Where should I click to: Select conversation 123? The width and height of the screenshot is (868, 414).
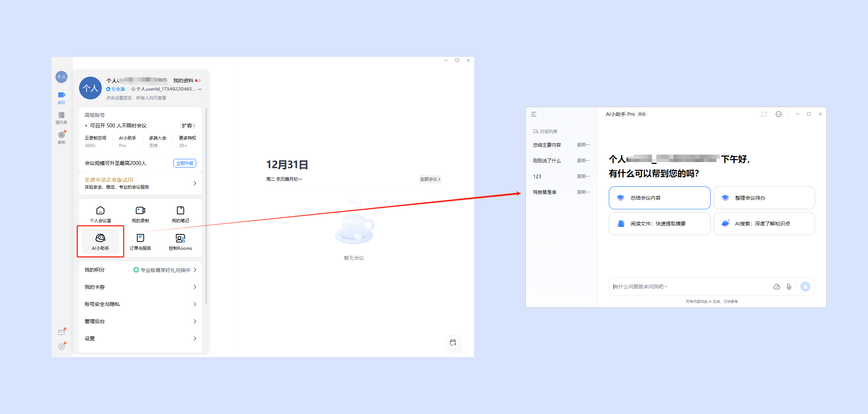click(x=561, y=176)
